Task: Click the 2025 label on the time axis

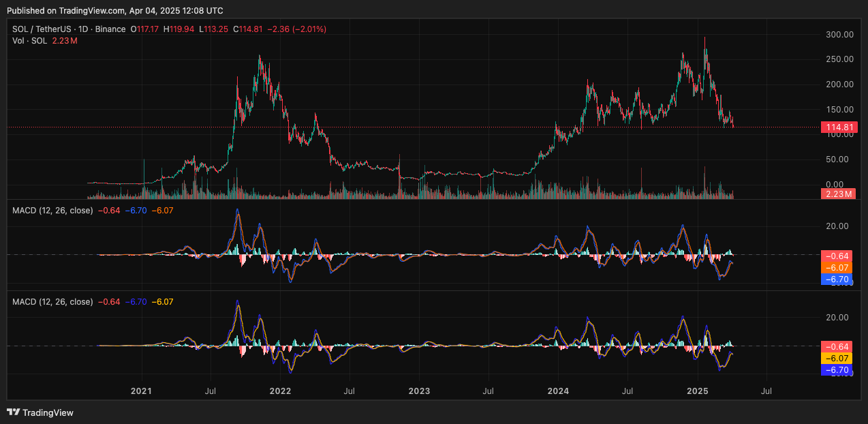Action: tap(698, 392)
